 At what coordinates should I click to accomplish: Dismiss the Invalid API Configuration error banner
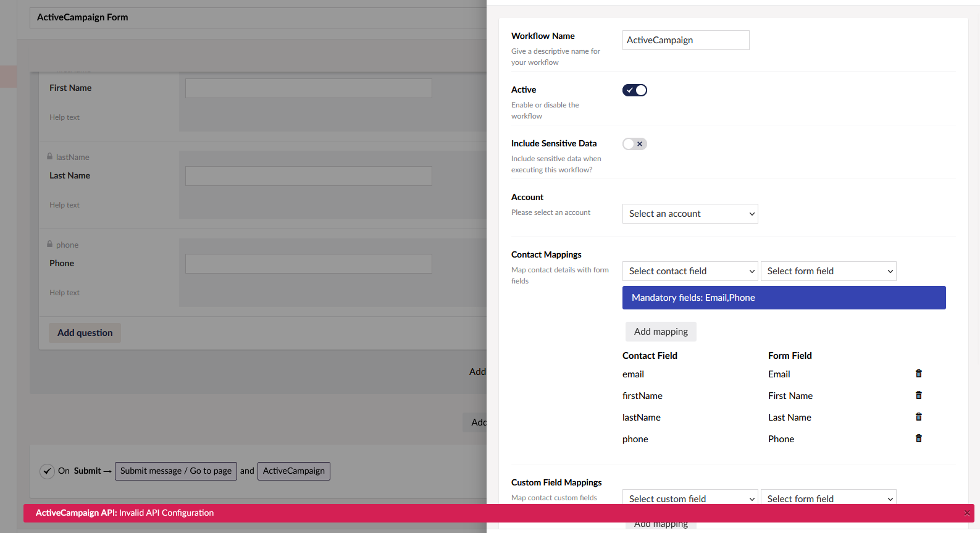click(967, 513)
